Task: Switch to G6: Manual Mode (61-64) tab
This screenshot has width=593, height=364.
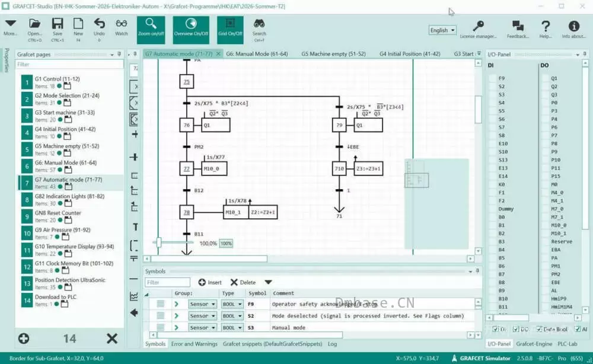Action: click(x=257, y=54)
